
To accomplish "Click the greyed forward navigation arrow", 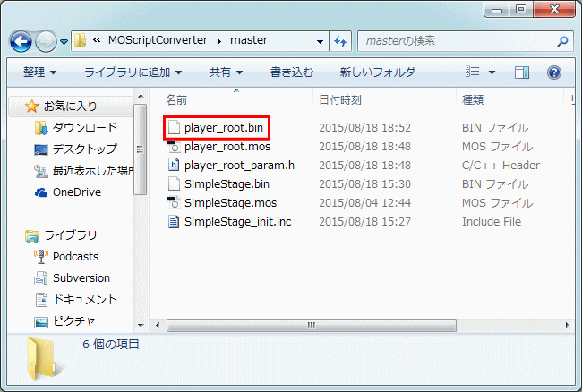I will coord(46,41).
